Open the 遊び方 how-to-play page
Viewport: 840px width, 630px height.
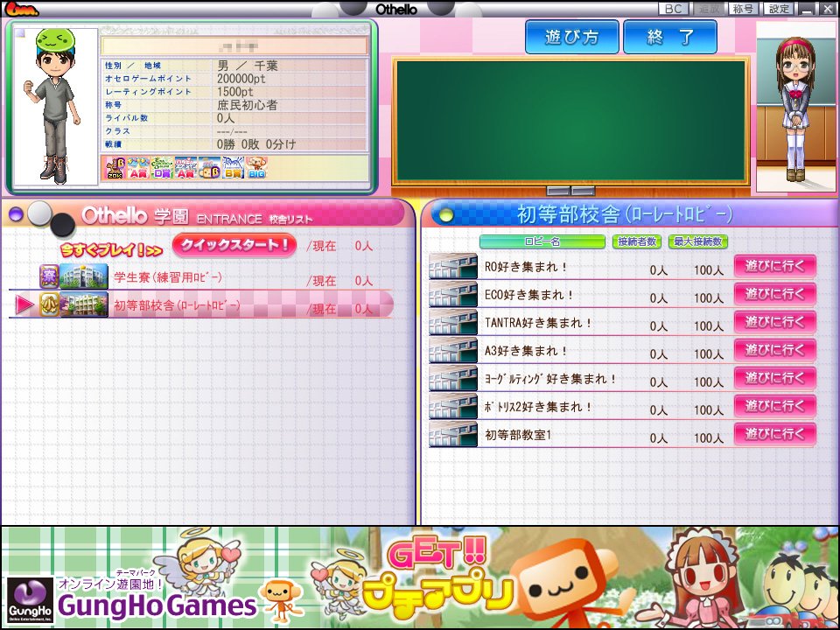pos(571,38)
